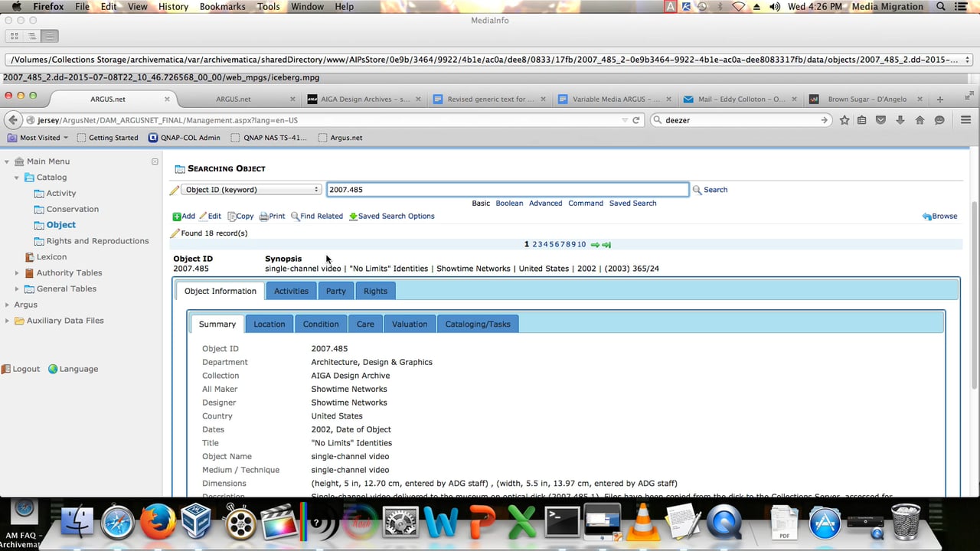Switch to Advanced search mode
The image size is (980, 551).
[x=545, y=204]
